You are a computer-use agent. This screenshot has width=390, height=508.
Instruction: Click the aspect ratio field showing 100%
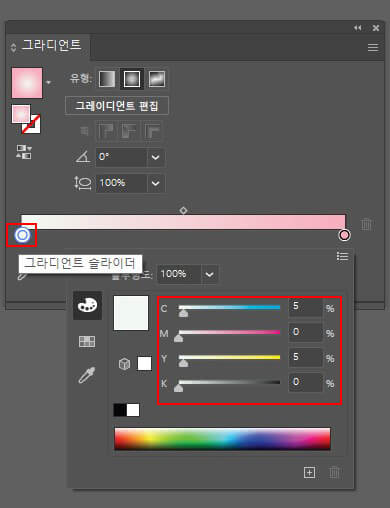click(x=121, y=183)
